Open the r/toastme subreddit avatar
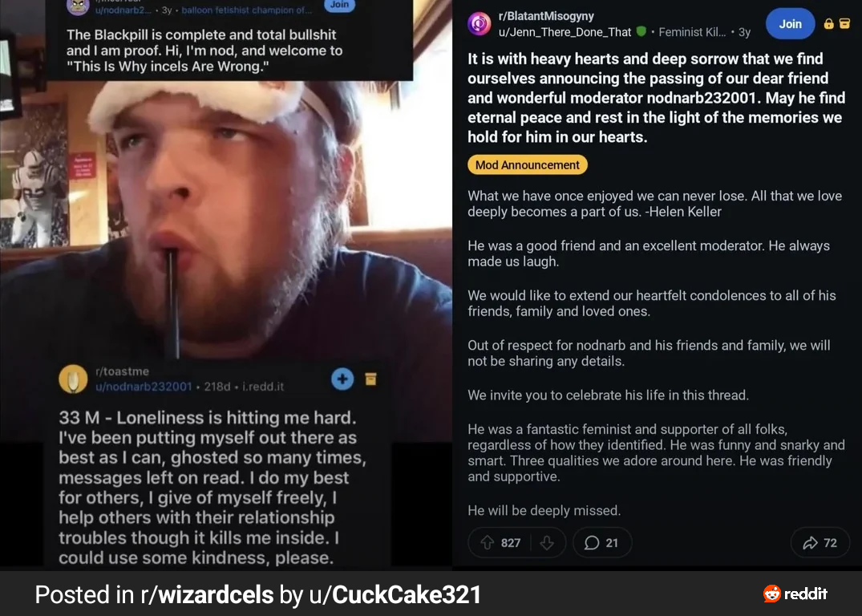Screen dimensions: 862x616 coord(73,379)
